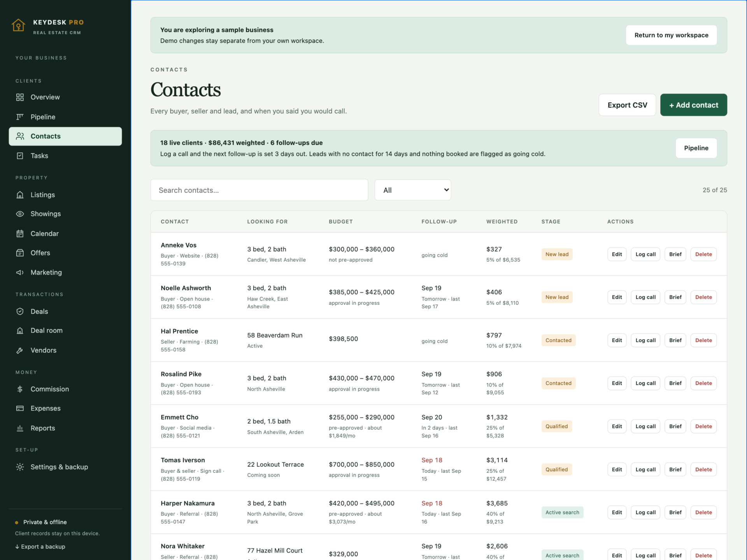The image size is (747, 560).
Task: Click the Weighted column header
Action: click(x=502, y=222)
